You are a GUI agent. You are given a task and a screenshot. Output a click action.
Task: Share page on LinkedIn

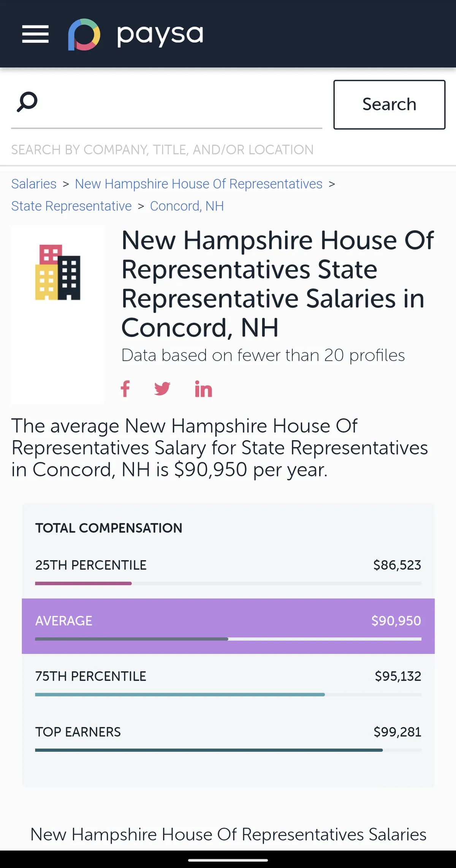(203, 389)
